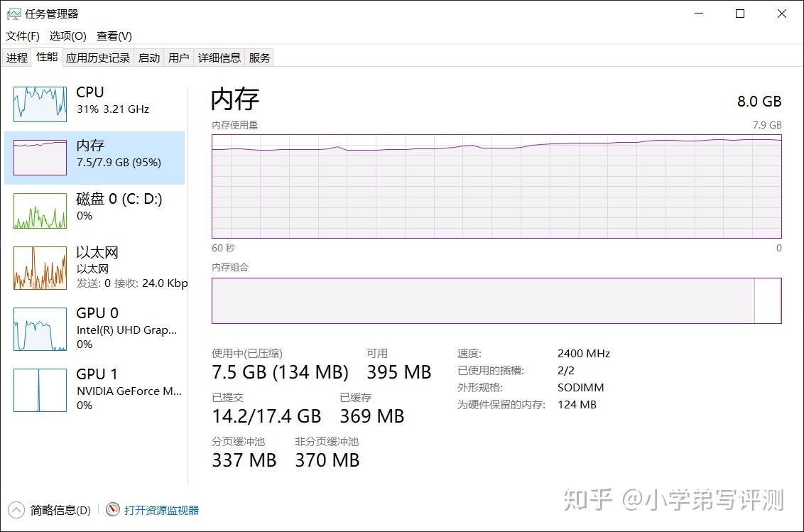Switch to the 应用历史记录 tab
Screen dimensions: 804x532
pos(98,58)
